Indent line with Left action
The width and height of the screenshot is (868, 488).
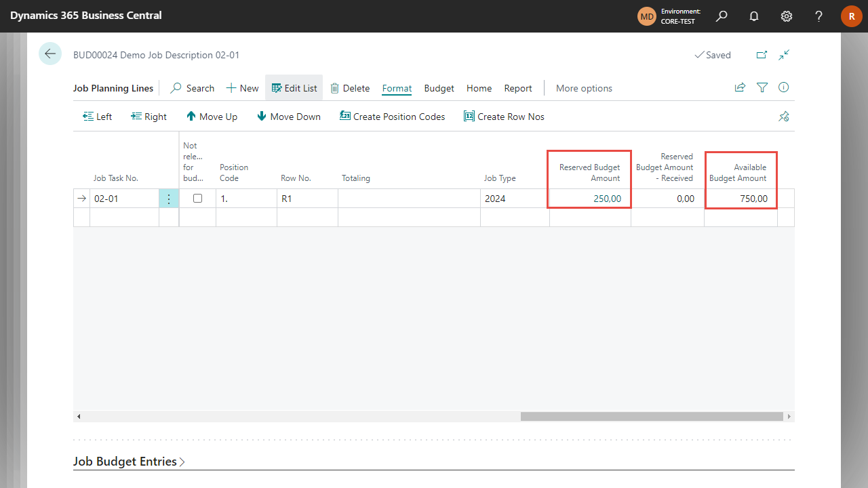[x=97, y=117]
